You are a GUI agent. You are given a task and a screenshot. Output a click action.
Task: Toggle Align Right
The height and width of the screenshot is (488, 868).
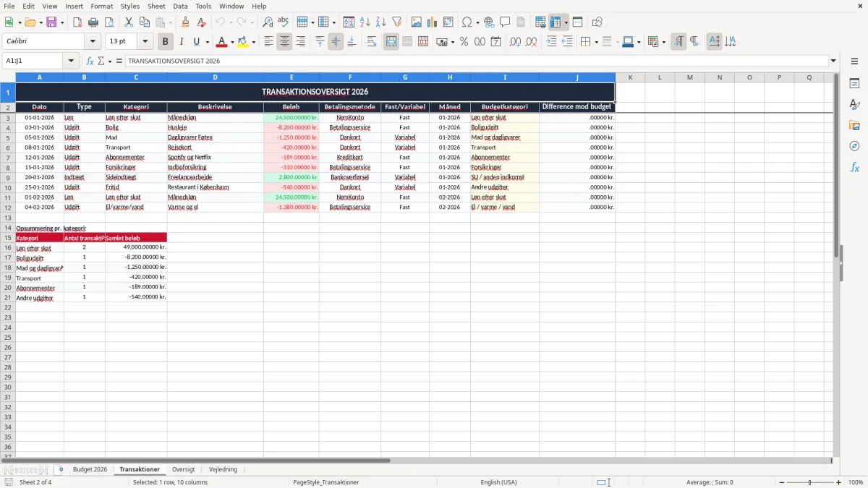pos(300,42)
